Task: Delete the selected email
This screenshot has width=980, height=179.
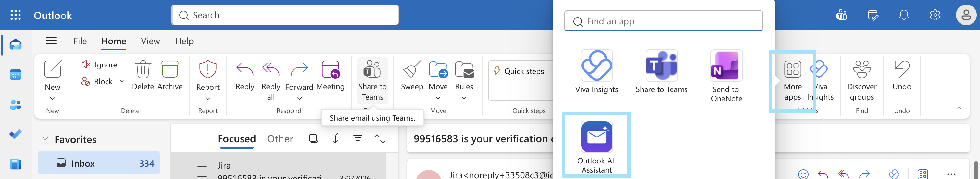Action: (143, 75)
